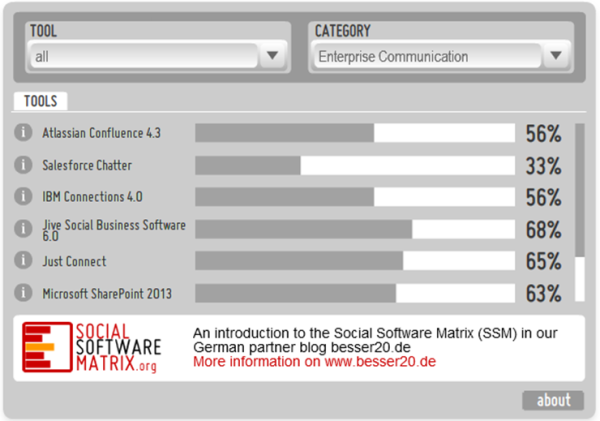Click info icon beside Microsoft SharePoint 2013
The image size is (600, 421).
[23, 293]
